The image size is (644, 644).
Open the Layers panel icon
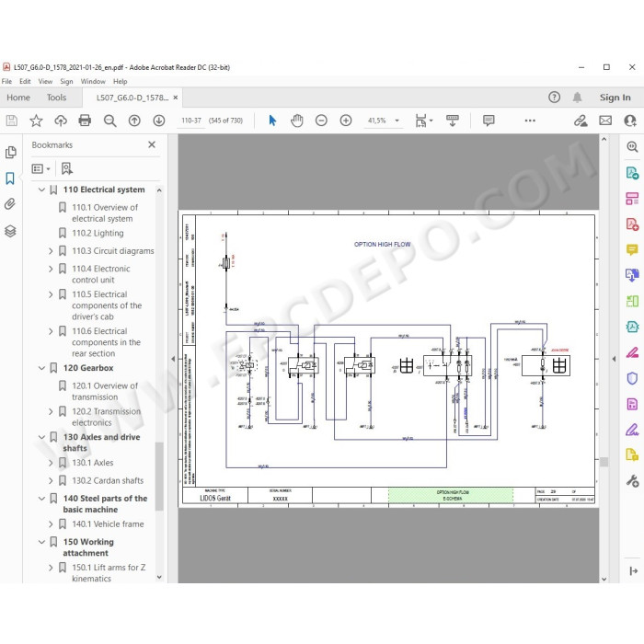pyautogui.click(x=10, y=231)
